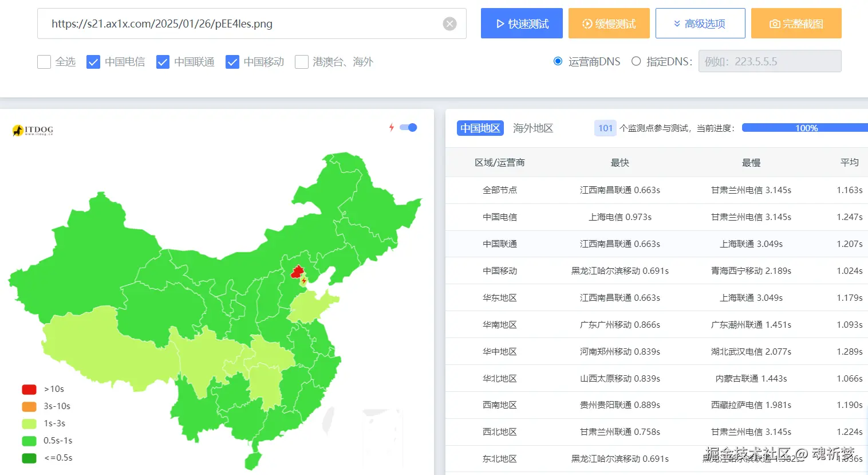Select the 华东地区 row label

500,298
